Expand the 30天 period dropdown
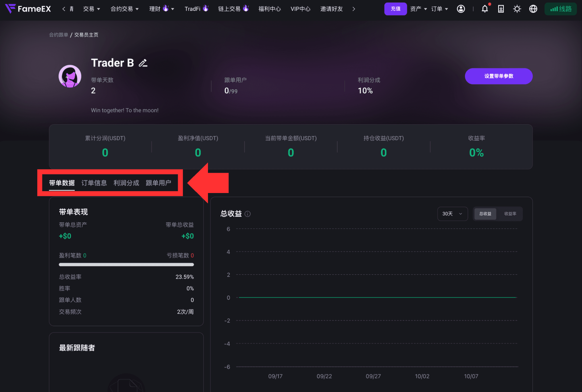The height and width of the screenshot is (392, 582). pos(452,214)
